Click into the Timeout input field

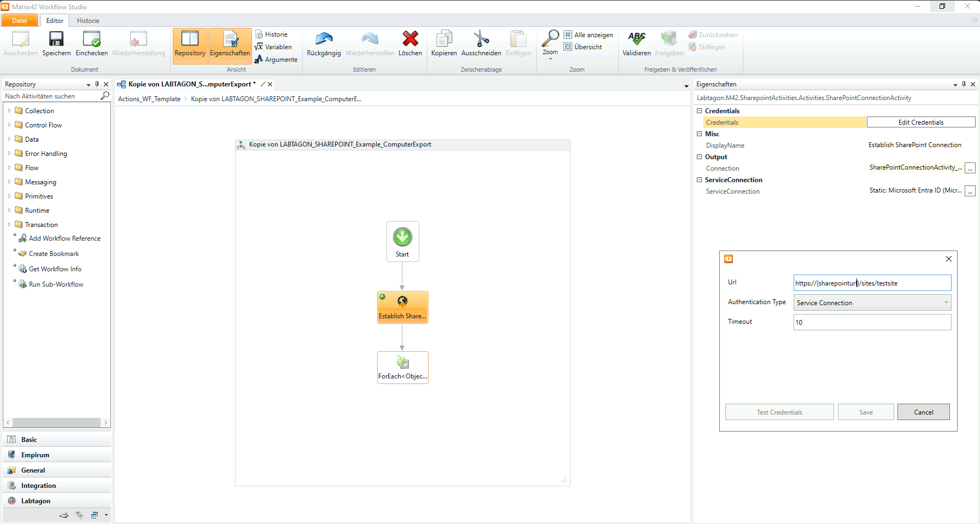pos(872,323)
